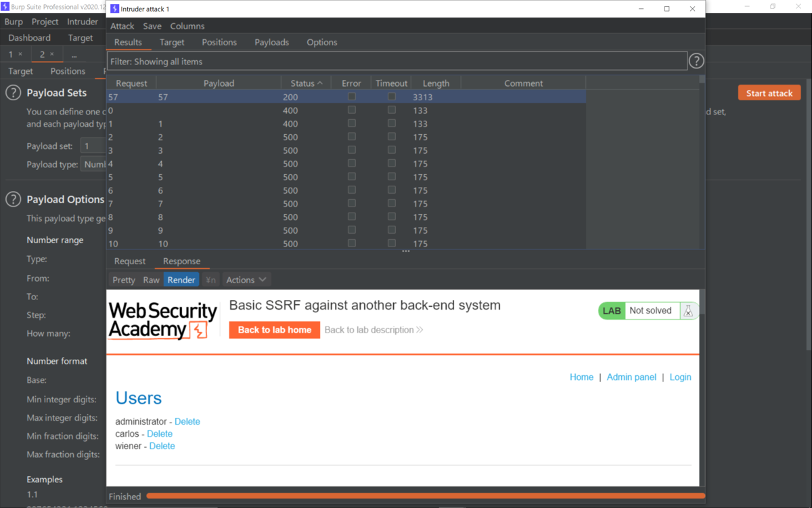Open main window Positions sub-tab
812x508 pixels.
point(68,71)
